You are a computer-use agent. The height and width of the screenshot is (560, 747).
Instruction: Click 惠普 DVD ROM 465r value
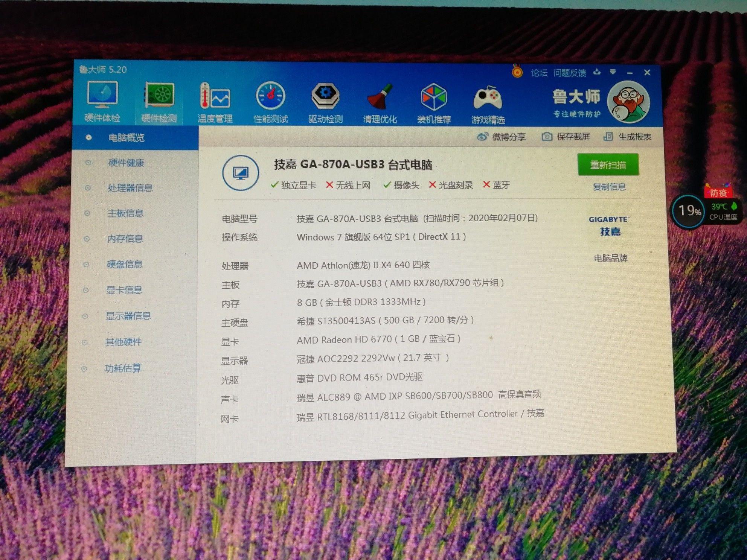(x=359, y=377)
